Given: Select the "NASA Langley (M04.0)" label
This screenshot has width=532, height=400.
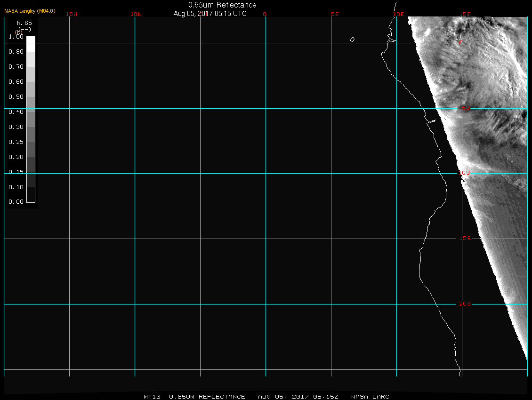Looking at the screenshot, I should coord(30,11).
